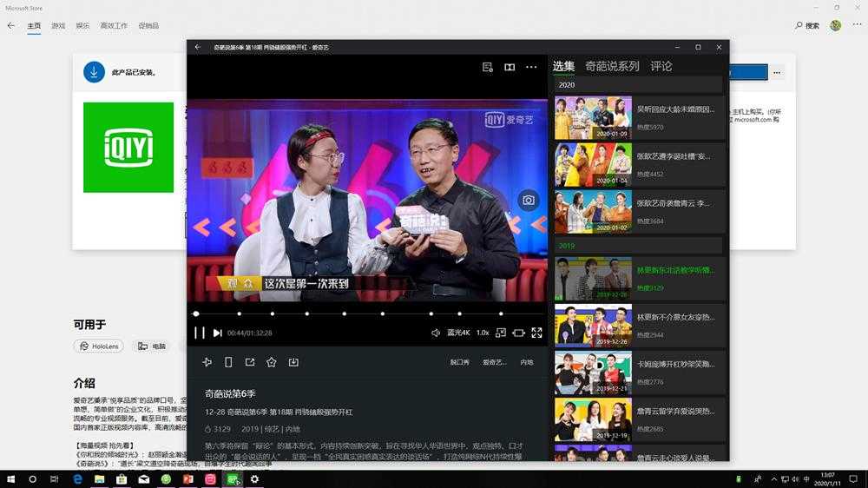Image resolution: width=868 pixels, height=488 pixels.
Task: Click the send-to-phone icon below video
Action: click(x=228, y=362)
